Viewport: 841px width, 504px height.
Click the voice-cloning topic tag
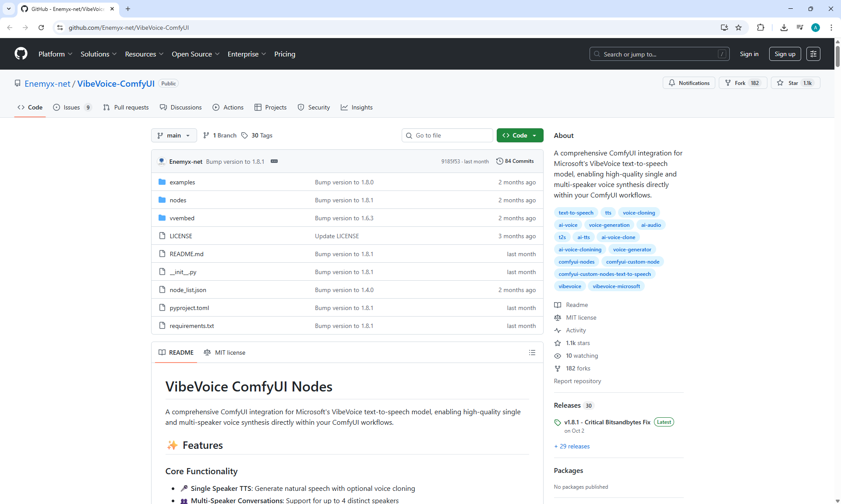(x=639, y=213)
